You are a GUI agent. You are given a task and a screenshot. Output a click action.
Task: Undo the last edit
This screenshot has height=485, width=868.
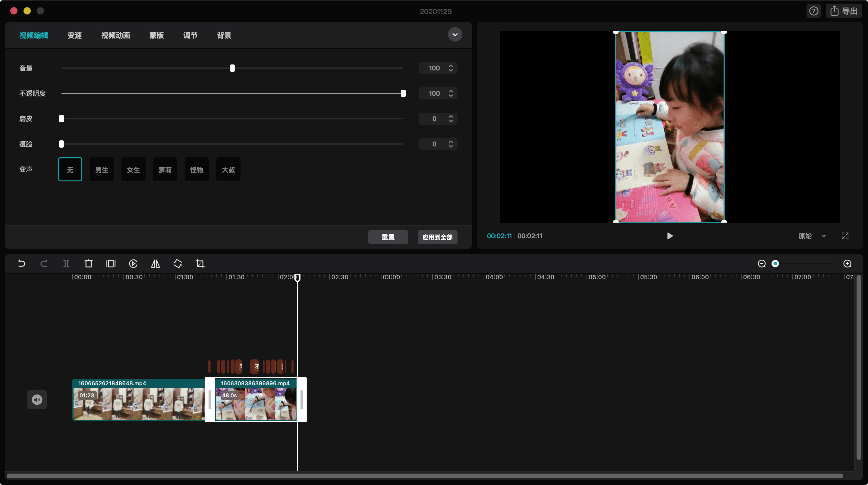pyautogui.click(x=22, y=263)
